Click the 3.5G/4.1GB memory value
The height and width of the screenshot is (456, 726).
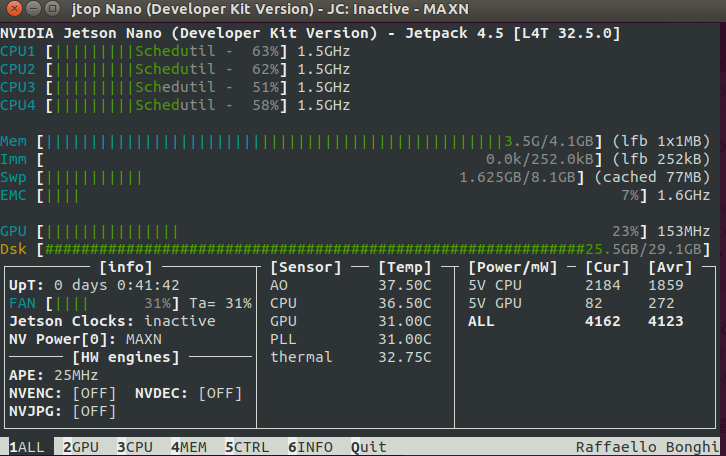(549, 141)
